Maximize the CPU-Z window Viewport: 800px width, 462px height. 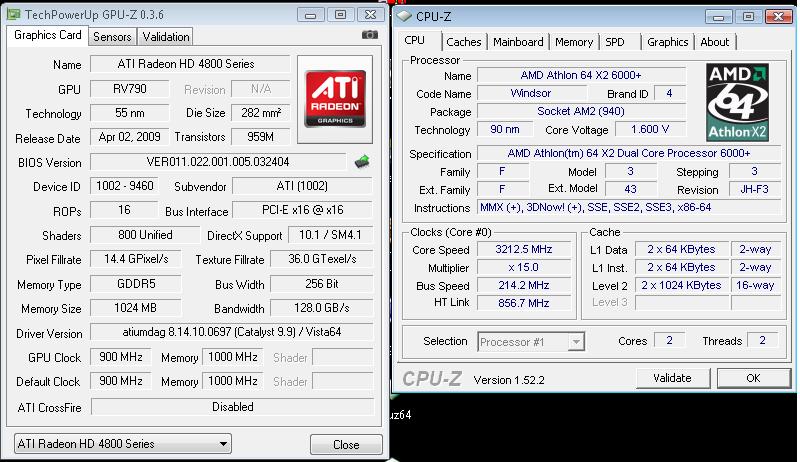click(748, 17)
